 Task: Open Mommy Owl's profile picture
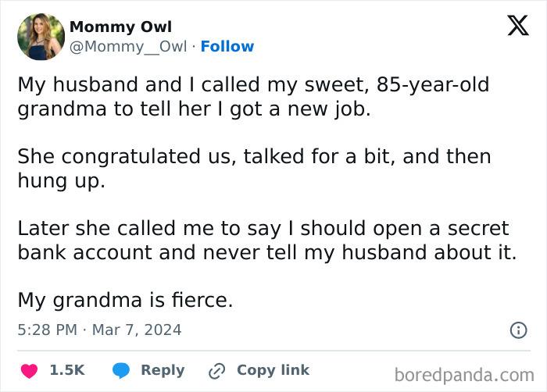click(41, 37)
